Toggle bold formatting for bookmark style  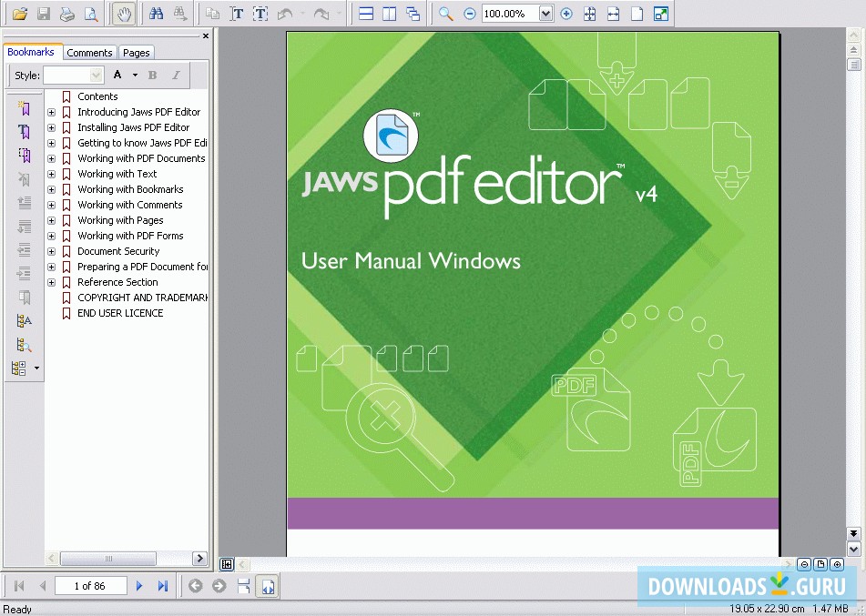pos(152,75)
